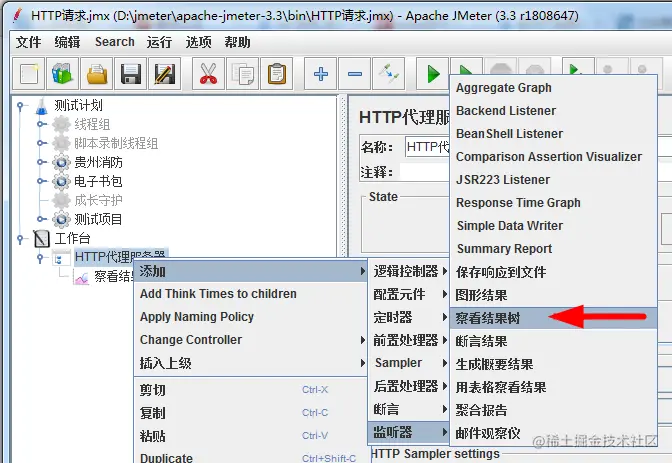Collapse the HTTP代理服务器 tree node
The image size is (672, 463).
pos(40,258)
